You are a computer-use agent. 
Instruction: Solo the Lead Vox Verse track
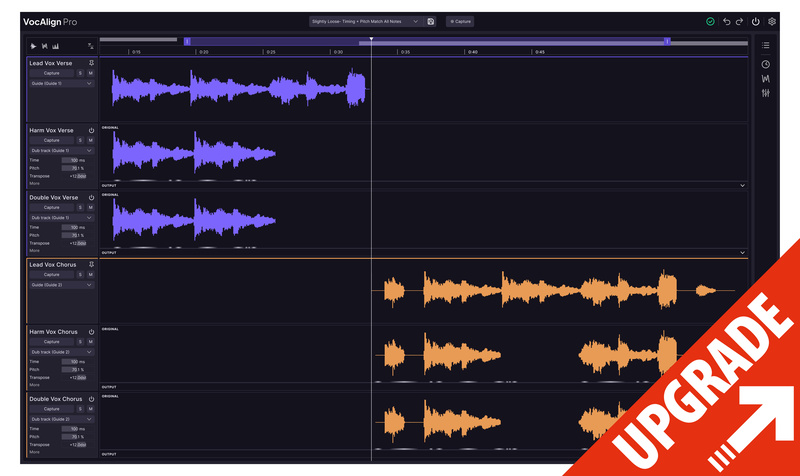(80, 73)
